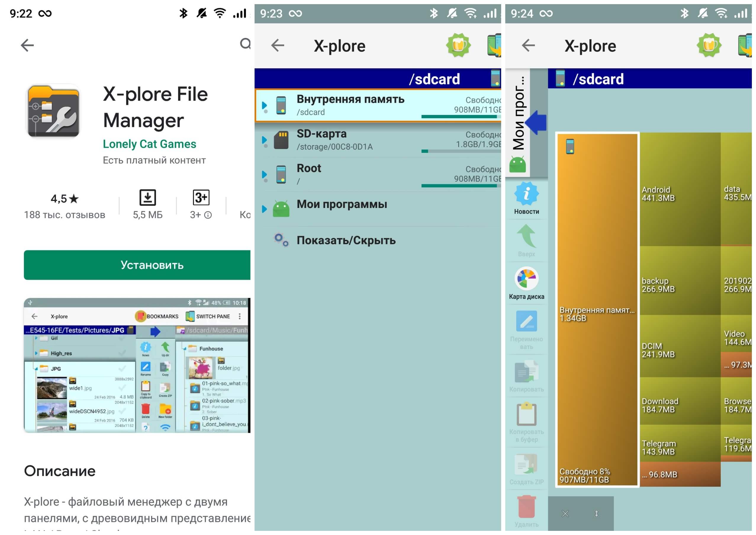Open the Lonely Cat Games developer link

[x=149, y=144]
